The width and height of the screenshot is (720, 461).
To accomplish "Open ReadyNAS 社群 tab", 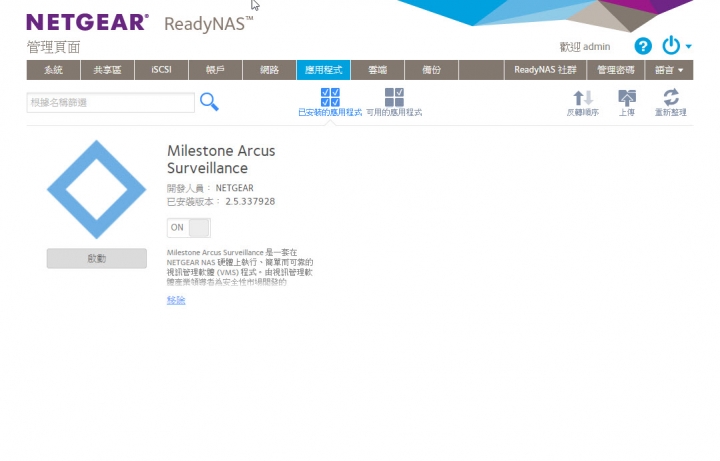I will click(545, 70).
